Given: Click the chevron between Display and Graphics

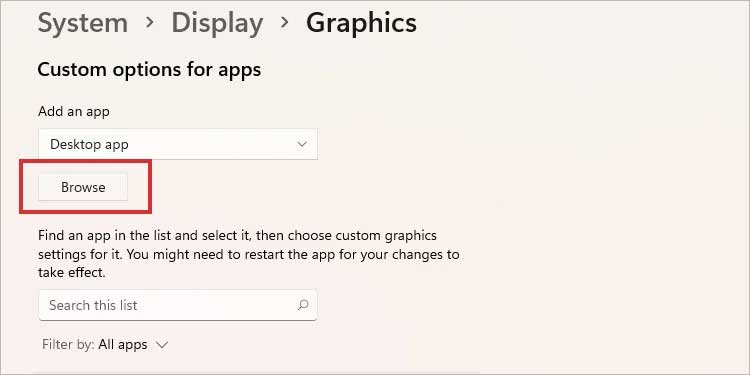Looking at the screenshot, I should (285, 22).
